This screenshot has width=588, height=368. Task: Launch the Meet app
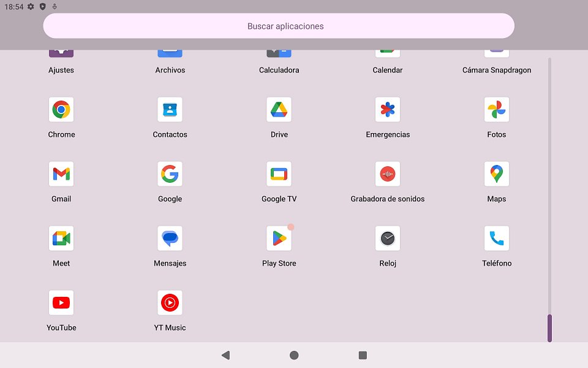(61, 239)
